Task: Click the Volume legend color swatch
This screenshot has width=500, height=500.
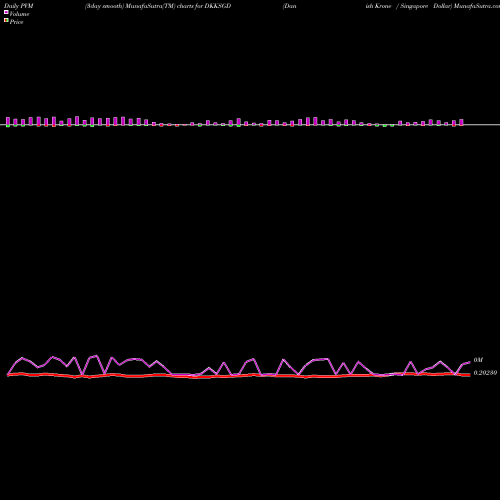Action: coord(6,12)
